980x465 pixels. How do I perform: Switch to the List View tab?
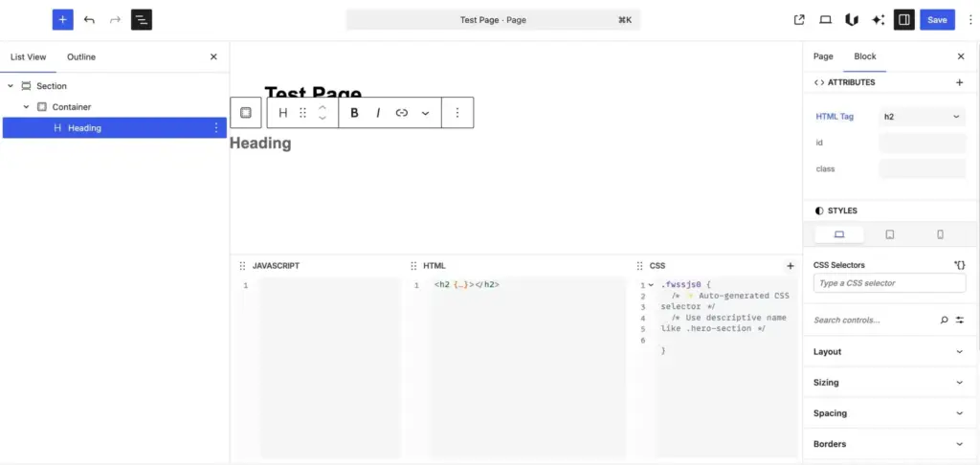click(x=28, y=56)
